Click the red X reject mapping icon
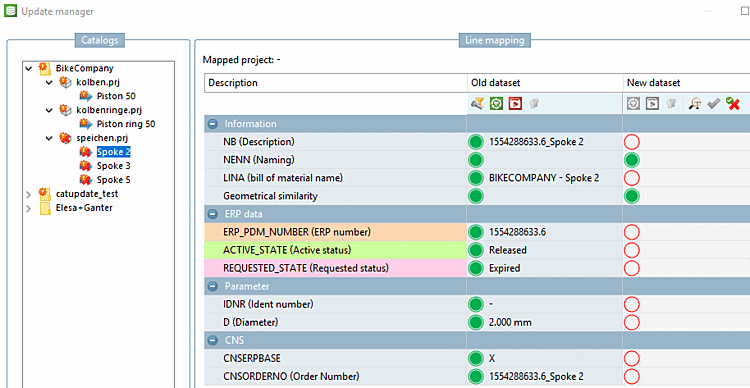The height and width of the screenshot is (388, 750). pyautogui.click(x=732, y=103)
